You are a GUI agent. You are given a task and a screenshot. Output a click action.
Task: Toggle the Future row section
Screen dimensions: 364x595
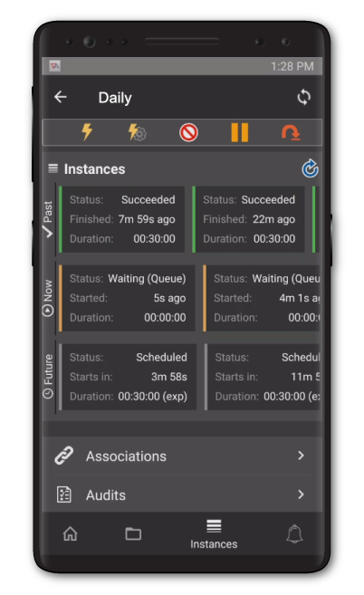48,377
